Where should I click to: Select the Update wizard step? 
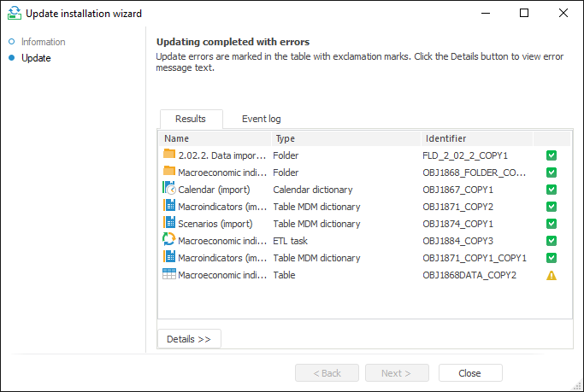coord(36,58)
